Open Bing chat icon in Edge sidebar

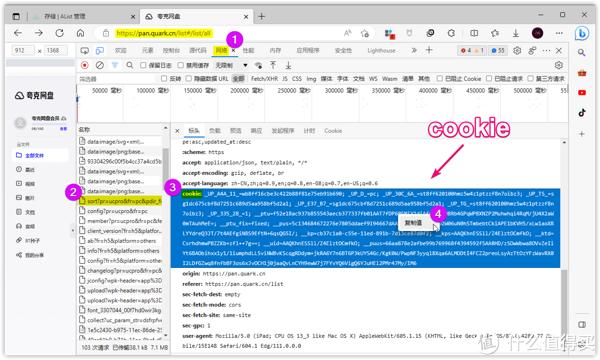click(582, 34)
